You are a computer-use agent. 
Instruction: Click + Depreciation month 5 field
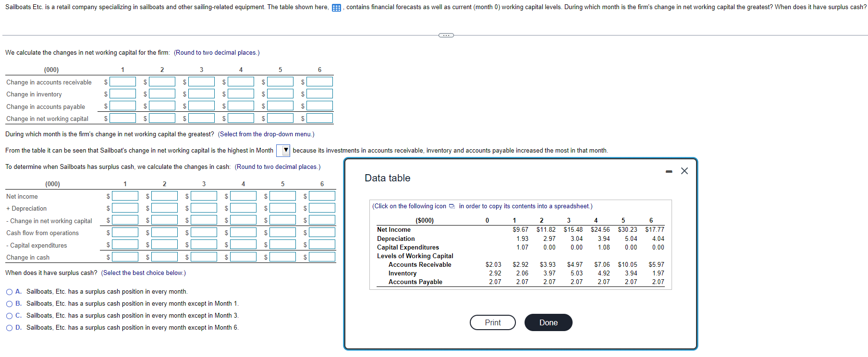tap(283, 208)
